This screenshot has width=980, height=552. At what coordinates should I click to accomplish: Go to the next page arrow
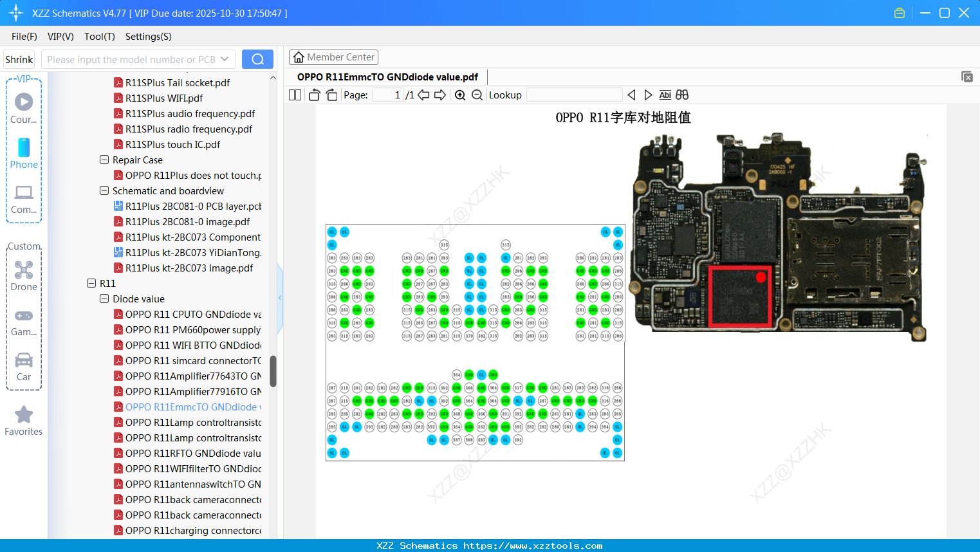pyautogui.click(x=440, y=95)
